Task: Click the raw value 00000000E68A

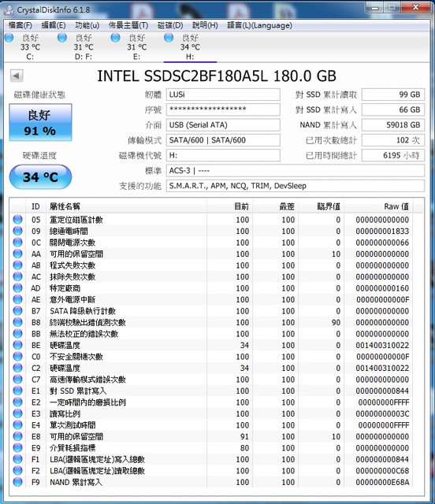Action: (x=382, y=482)
